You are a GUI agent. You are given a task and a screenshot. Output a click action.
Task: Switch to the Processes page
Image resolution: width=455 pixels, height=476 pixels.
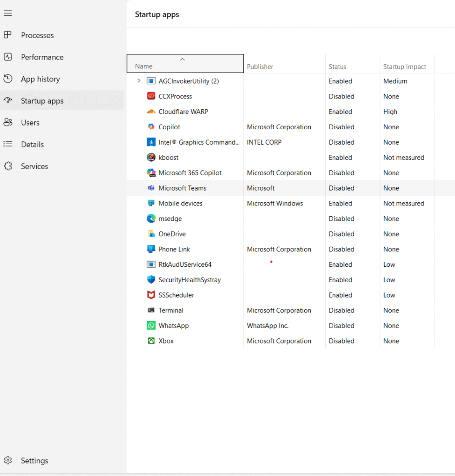point(37,35)
